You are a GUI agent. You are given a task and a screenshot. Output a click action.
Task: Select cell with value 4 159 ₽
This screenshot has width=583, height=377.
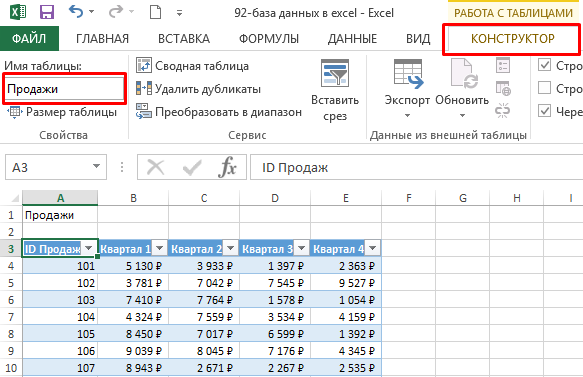[x=346, y=317]
